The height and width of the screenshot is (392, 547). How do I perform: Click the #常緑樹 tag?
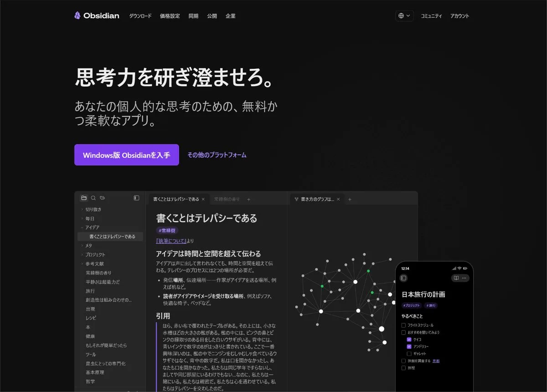[167, 230]
